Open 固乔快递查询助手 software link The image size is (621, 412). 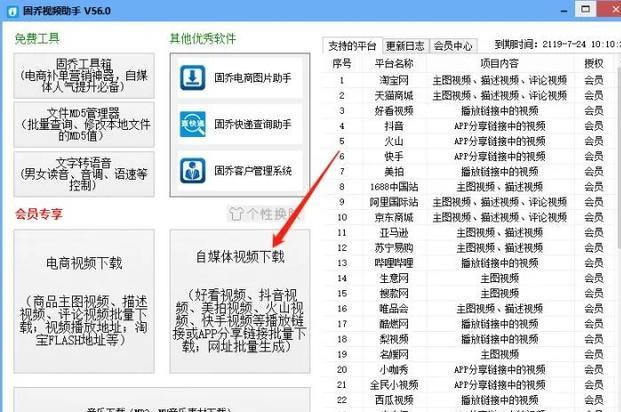pos(240,124)
